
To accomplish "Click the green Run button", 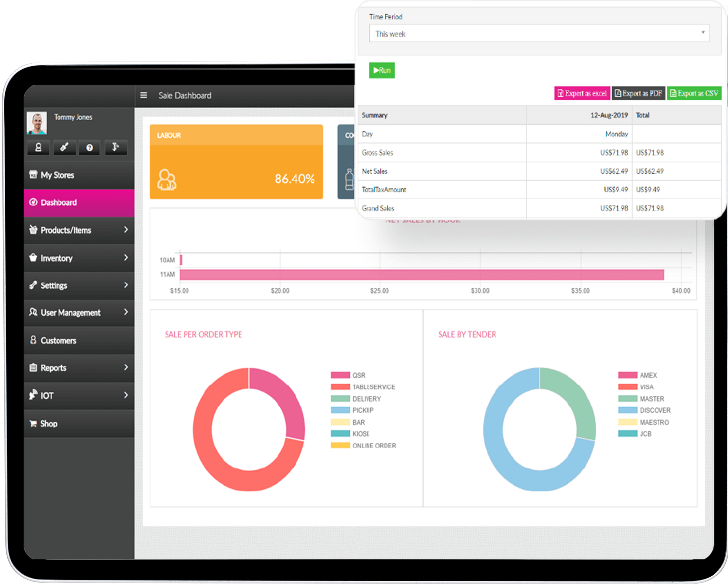I will tap(381, 70).
